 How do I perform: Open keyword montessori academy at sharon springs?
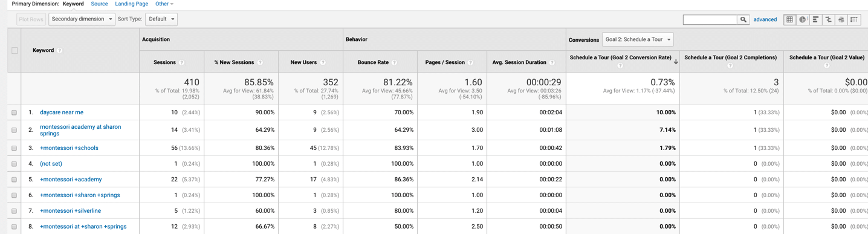pos(80,130)
